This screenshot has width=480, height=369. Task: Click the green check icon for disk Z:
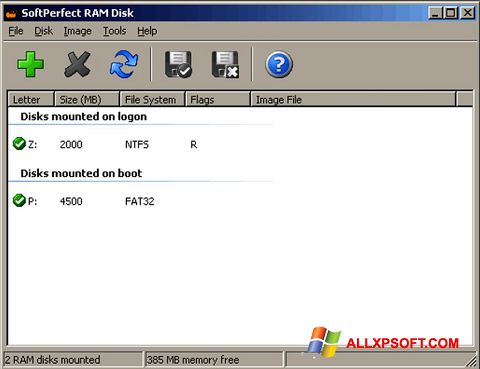19,144
